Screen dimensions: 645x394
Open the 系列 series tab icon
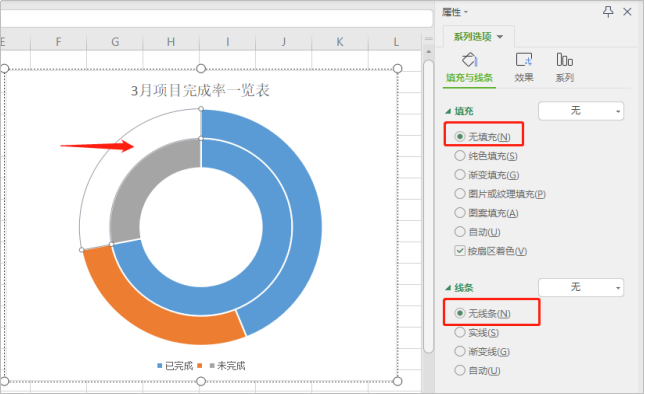564,60
